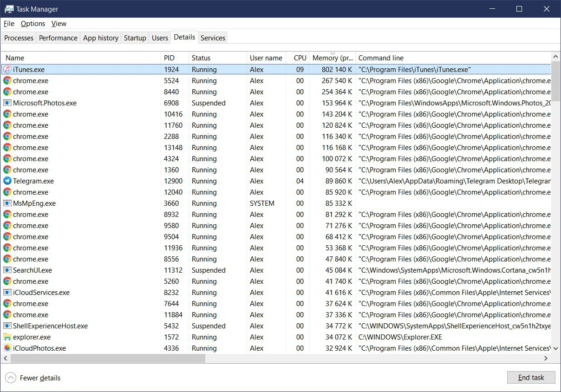The height and width of the screenshot is (392, 561).
Task: Click the SearchUI.exe process icon
Action: click(7, 270)
